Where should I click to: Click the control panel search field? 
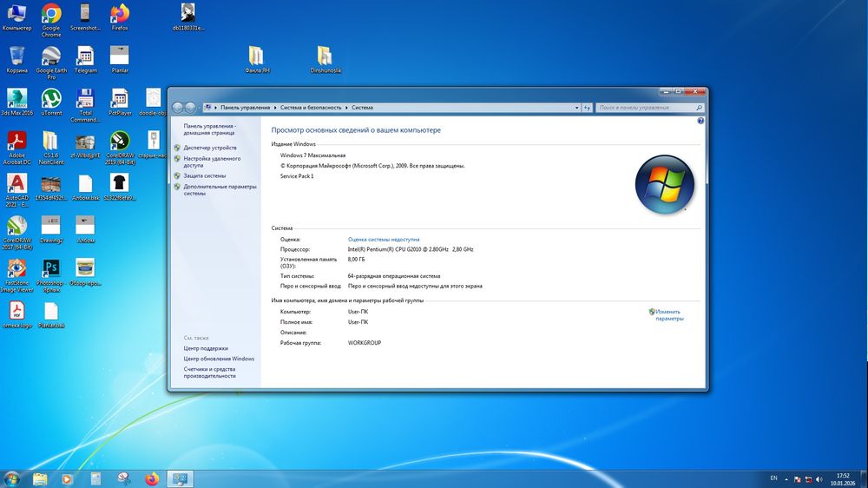coord(644,108)
